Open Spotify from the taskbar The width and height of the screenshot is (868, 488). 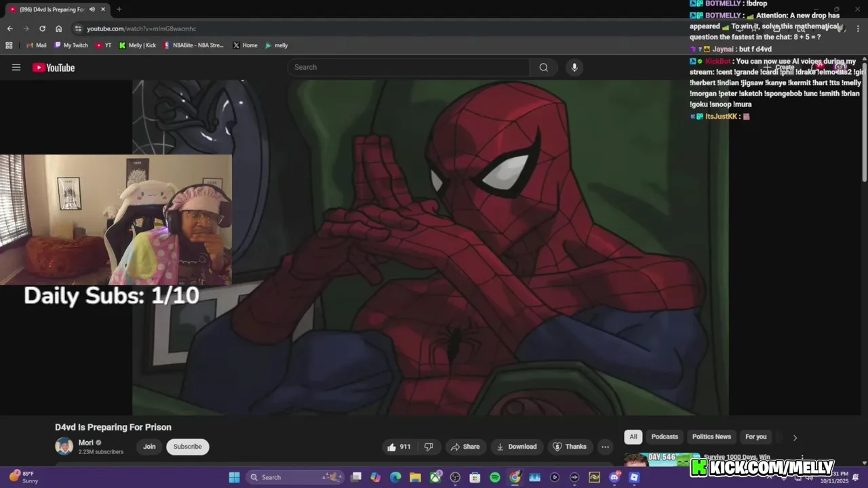[x=495, y=477]
